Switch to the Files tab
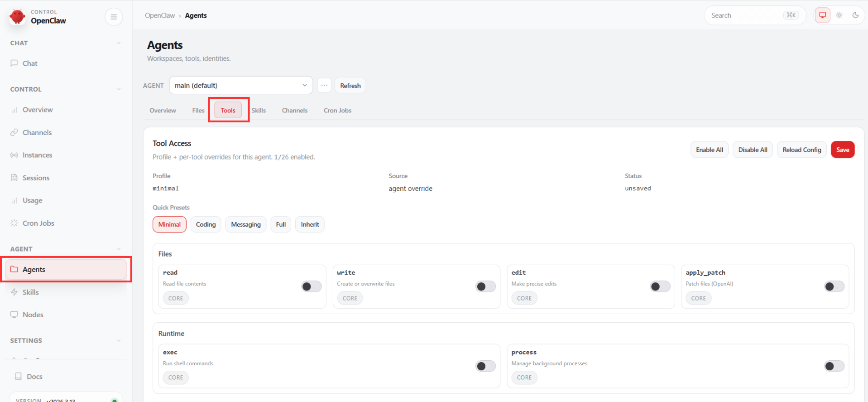The image size is (868, 402). [198, 111]
